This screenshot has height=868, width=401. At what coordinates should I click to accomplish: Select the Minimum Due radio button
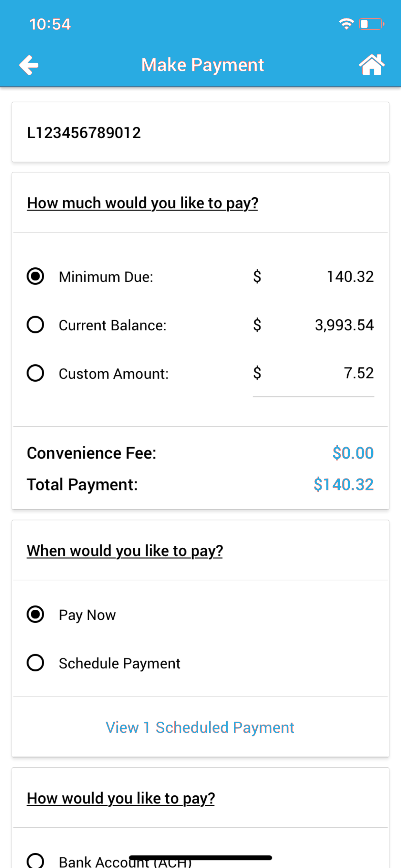[36, 276]
